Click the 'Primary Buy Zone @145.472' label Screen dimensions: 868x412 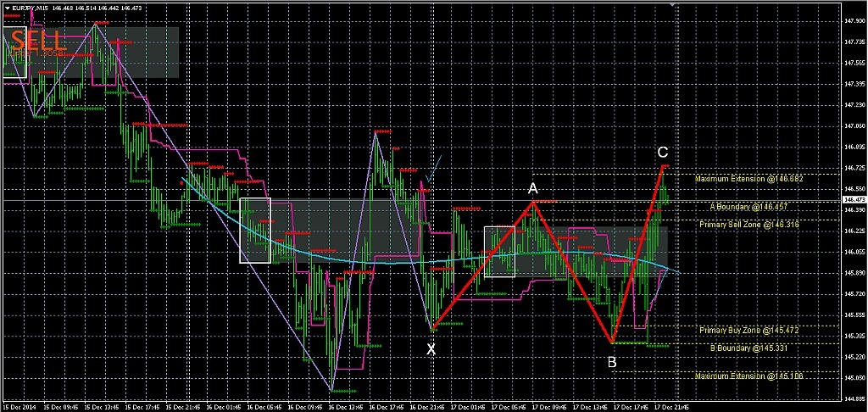click(x=748, y=330)
